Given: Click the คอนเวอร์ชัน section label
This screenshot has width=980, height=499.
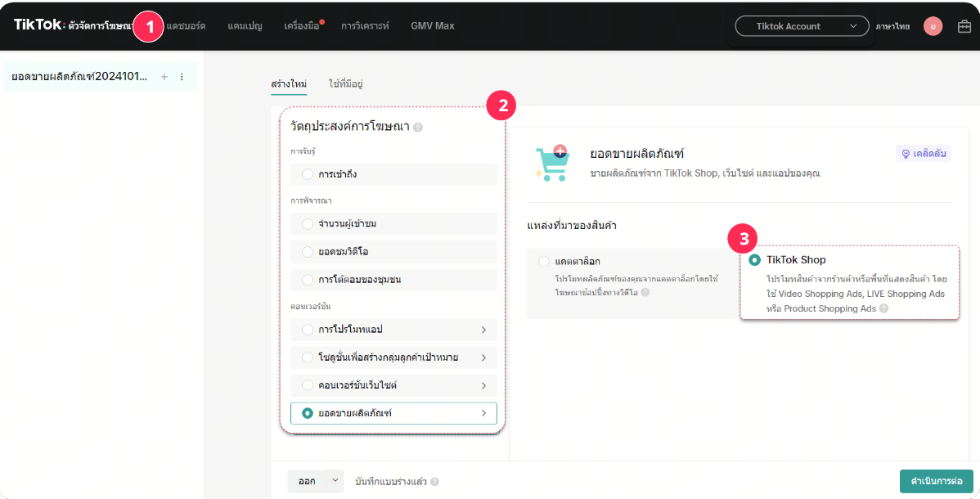Looking at the screenshot, I should click(x=311, y=307).
